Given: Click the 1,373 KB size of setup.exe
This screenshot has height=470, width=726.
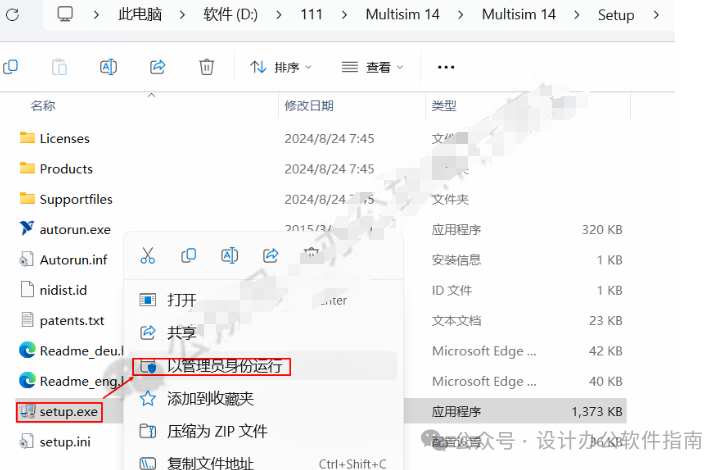Looking at the screenshot, I should [x=597, y=412].
